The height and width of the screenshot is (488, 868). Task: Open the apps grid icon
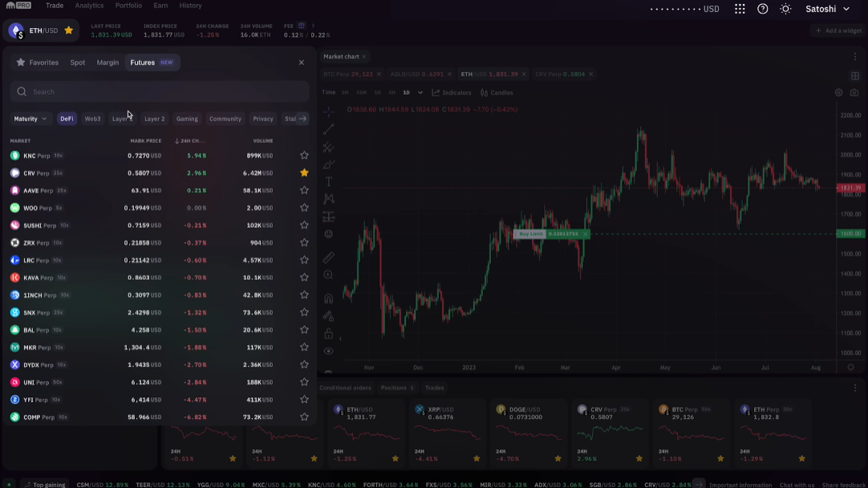pyautogui.click(x=740, y=9)
